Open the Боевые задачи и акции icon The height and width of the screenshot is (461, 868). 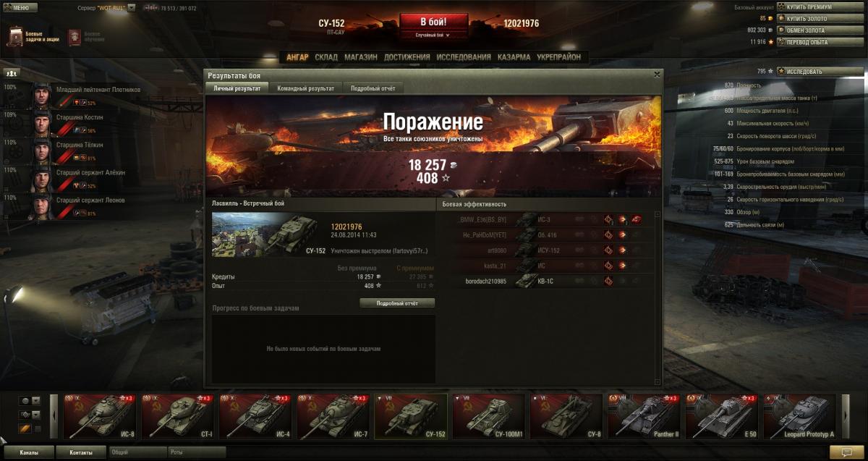(15, 37)
